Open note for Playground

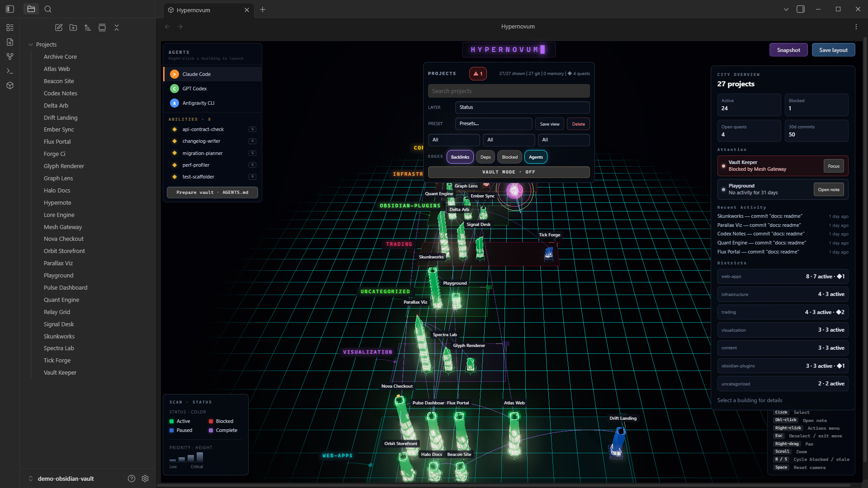tap(828, 189)
